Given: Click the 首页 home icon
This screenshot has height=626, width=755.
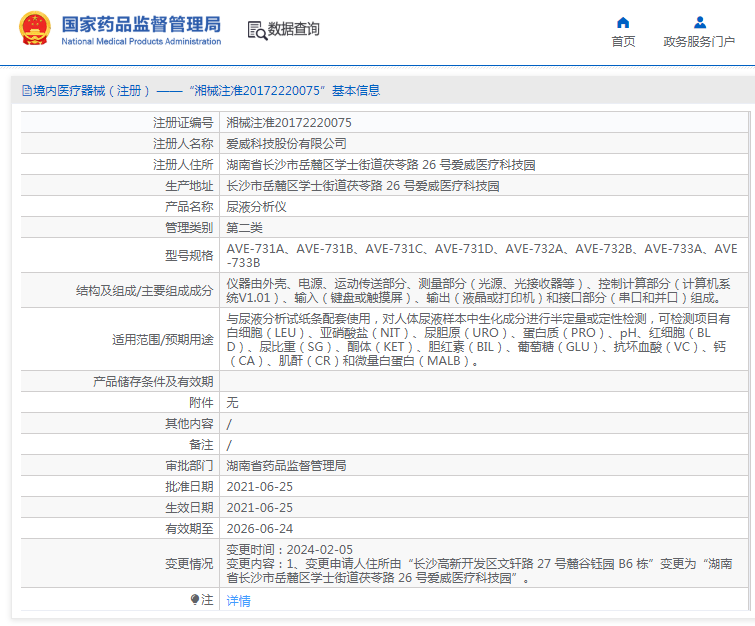Looking at the screenshot, I should tap(623, 22).
